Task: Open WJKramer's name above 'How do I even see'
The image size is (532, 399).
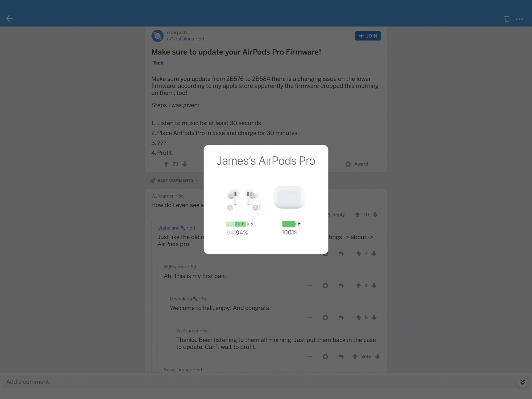Action: point(163,196)
